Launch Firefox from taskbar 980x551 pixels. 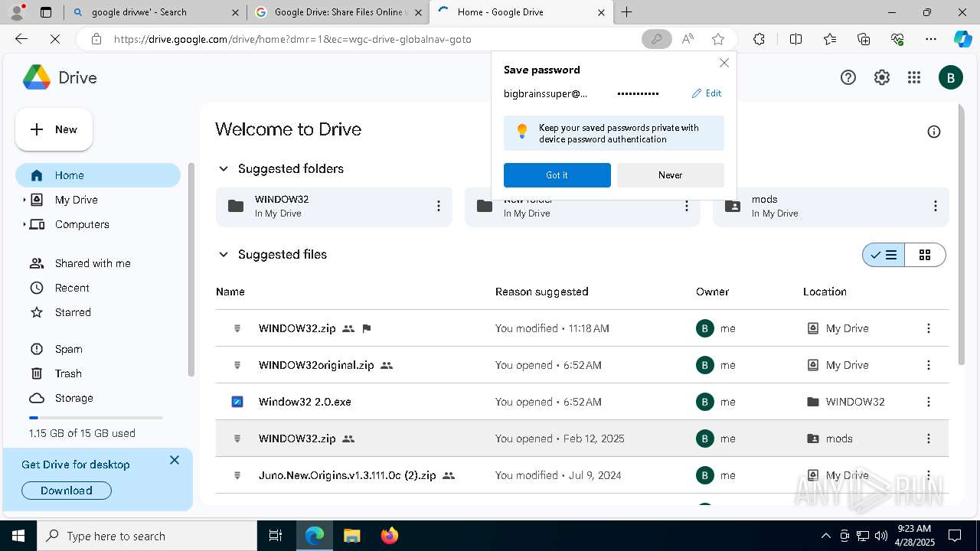tap(390, 536)
